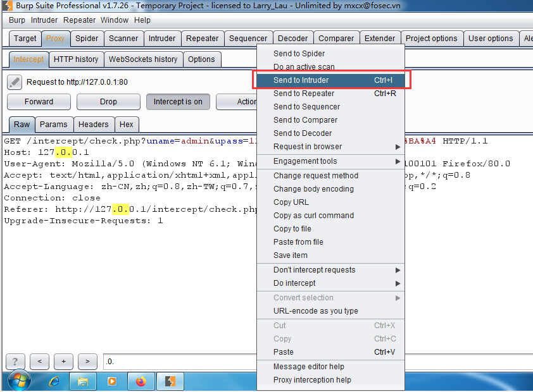
Task: Open the Intruder menu in menu bar
Action: click(44, 20)
